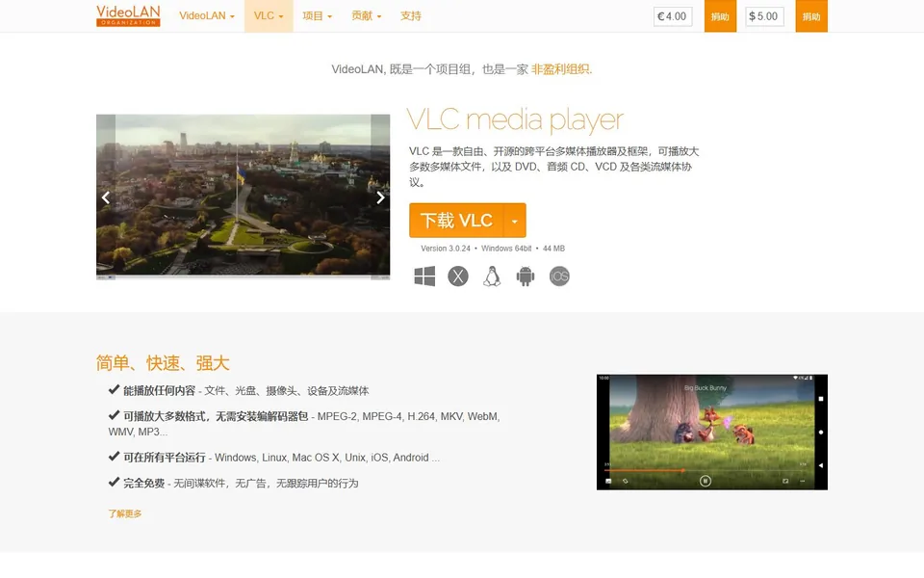924x578 pixels.
Task: Select the Windows platform icon
Action: click(424, 276)
